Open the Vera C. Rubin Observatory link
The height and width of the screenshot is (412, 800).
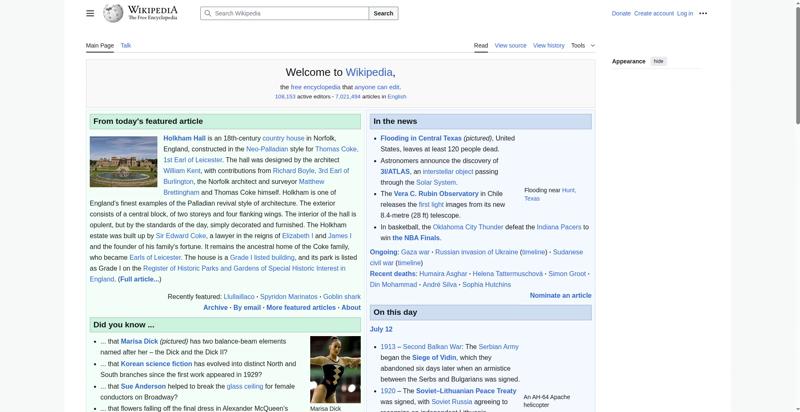436,194
